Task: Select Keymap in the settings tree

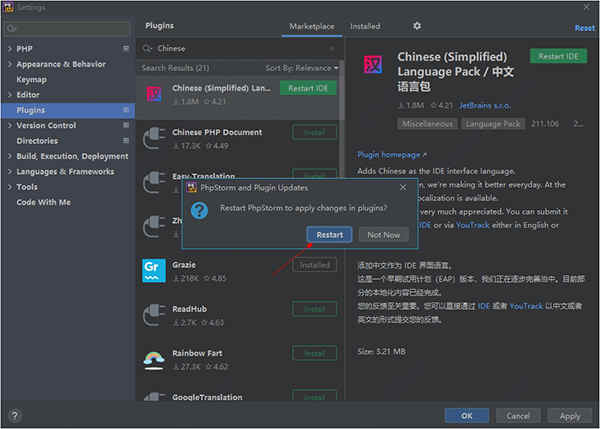Action: pyautogui.click(x=31, y=79)
